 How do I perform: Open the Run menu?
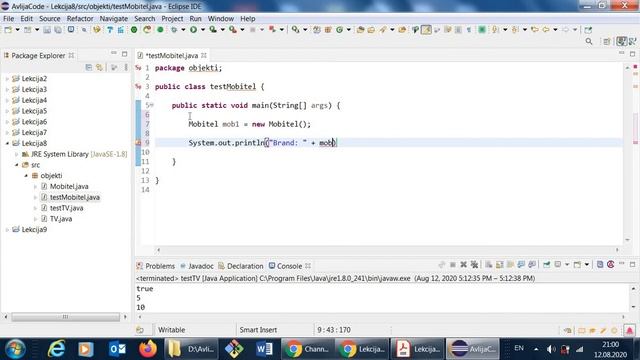[x=195, y=19]
